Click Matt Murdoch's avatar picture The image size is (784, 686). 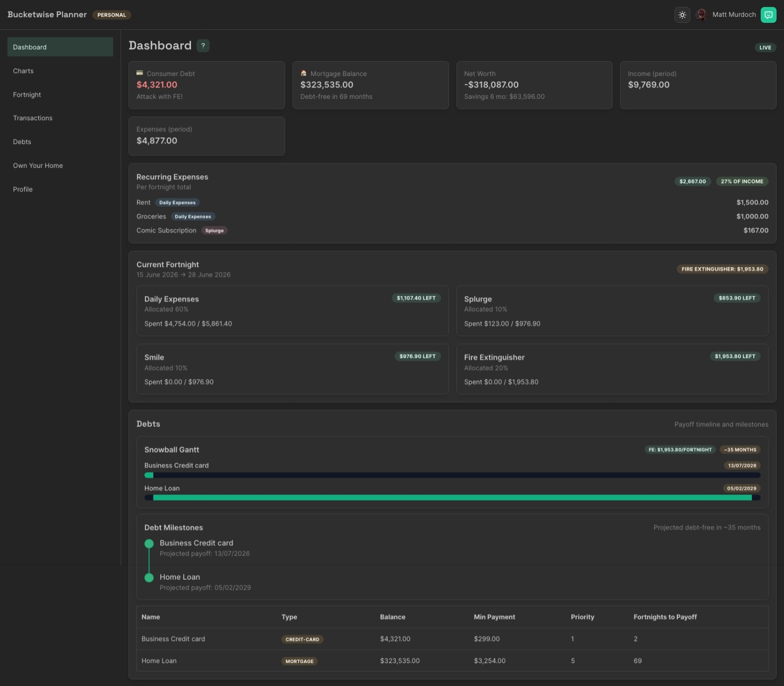(701, 15)
